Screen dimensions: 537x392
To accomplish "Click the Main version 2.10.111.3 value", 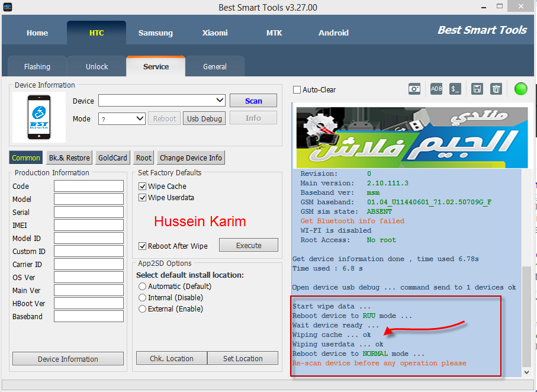I will pyautogui.click(x=387, y=184).
